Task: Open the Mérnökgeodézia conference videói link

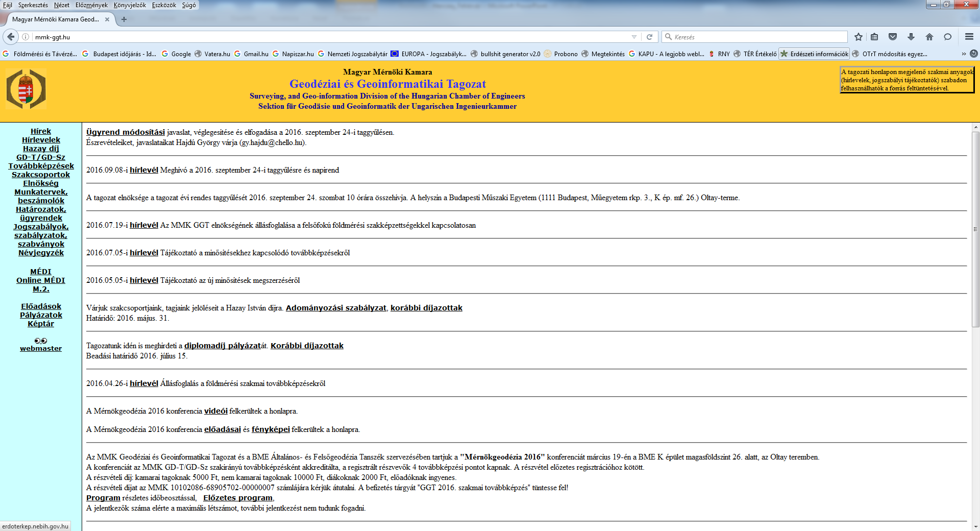Action: [x=216, y=411]
